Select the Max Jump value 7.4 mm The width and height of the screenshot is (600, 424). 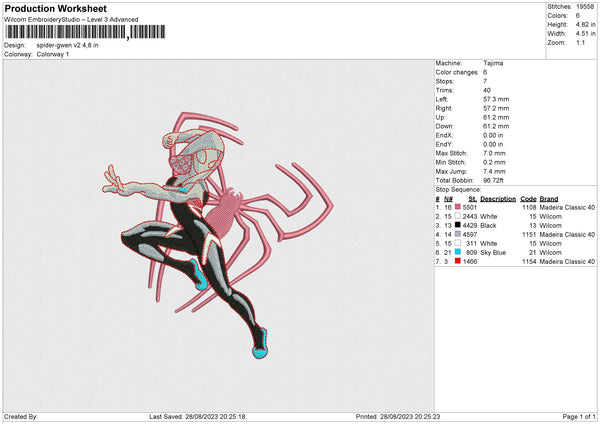494,171
